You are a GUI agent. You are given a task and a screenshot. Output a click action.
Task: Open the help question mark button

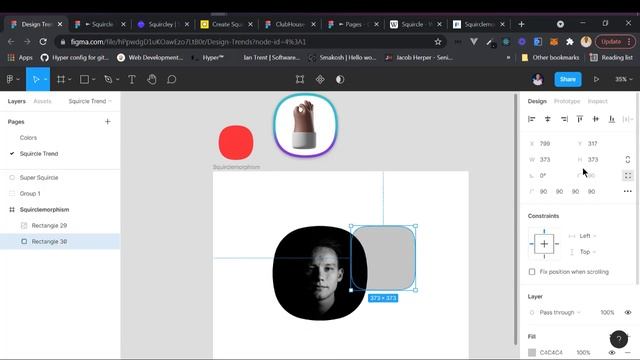pos(619,339)
